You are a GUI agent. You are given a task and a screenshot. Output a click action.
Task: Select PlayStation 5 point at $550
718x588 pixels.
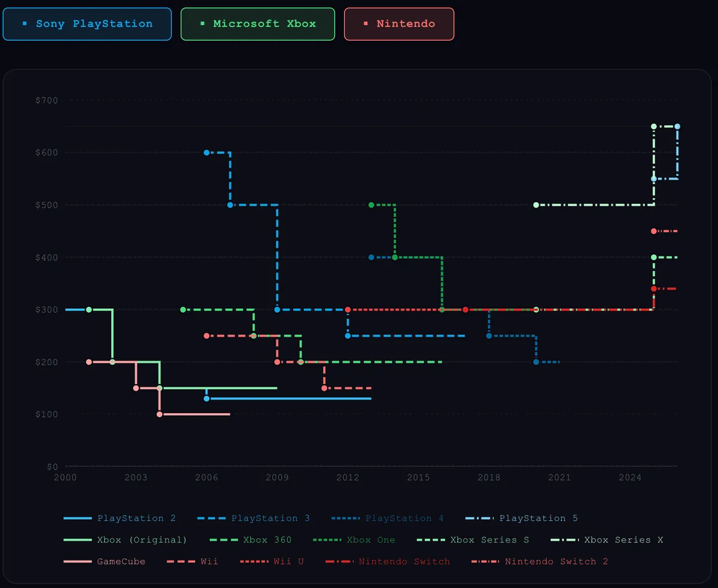[x=654, y=179]
